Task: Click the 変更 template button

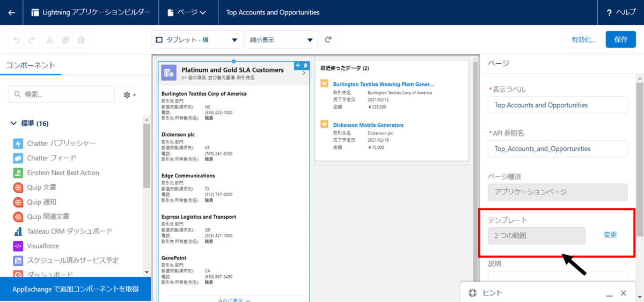Action: tap(610, 235)
